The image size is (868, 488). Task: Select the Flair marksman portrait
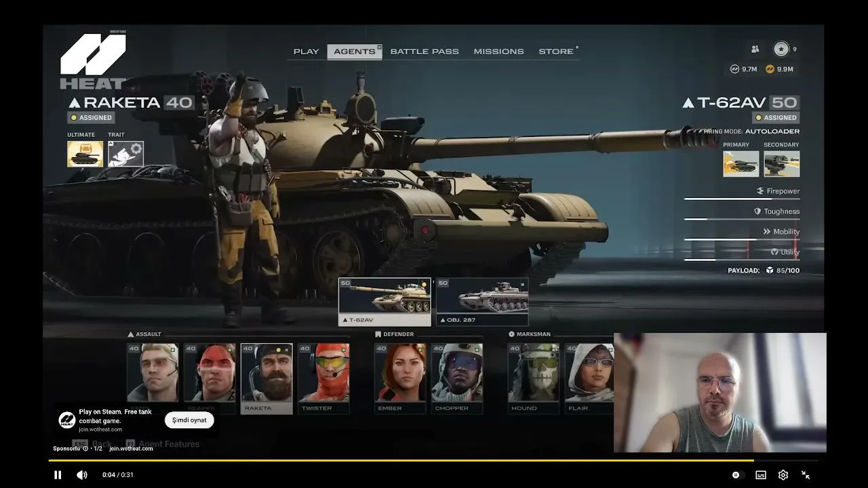click(x=591, y=378)
